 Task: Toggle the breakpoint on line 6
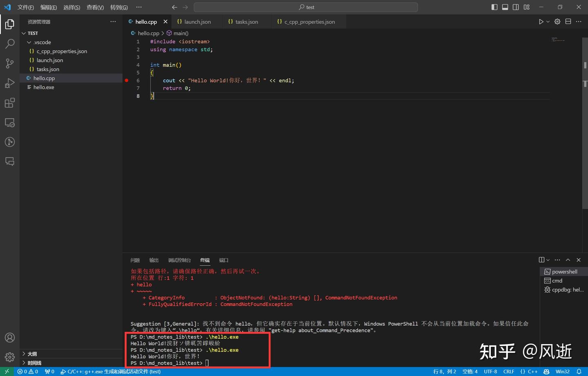point(127,81)
